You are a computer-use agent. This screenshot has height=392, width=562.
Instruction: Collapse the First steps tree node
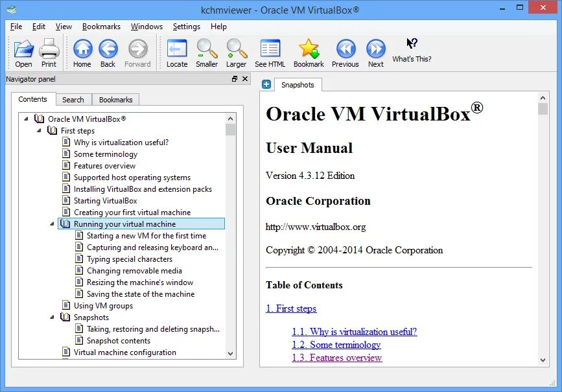click(x=39, y=130)
